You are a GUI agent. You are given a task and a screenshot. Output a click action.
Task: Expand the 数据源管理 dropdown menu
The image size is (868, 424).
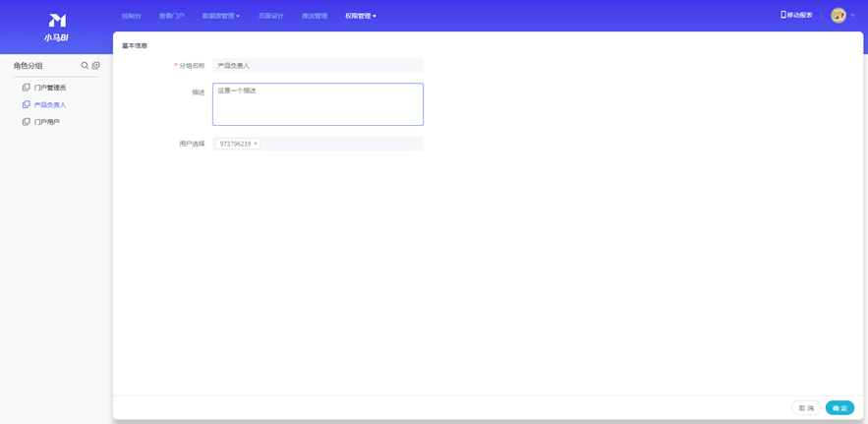click(x=220, y=17)
